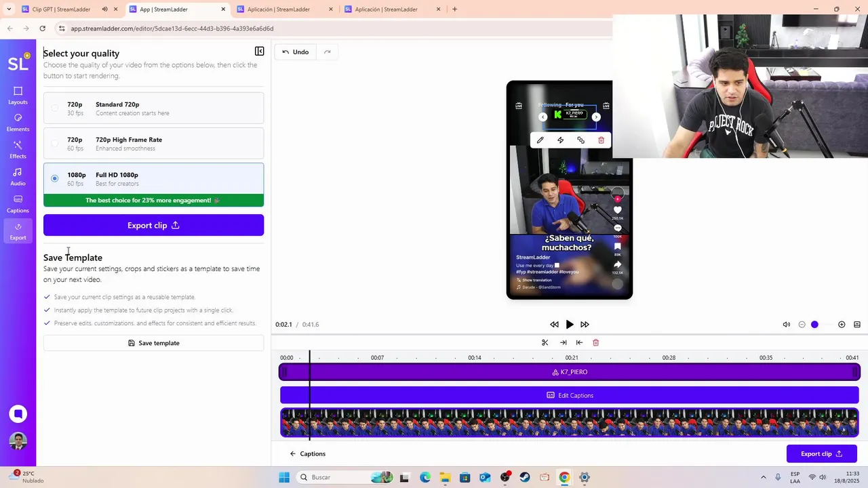Zoom out the timeline with minus icon

(802, 325)
